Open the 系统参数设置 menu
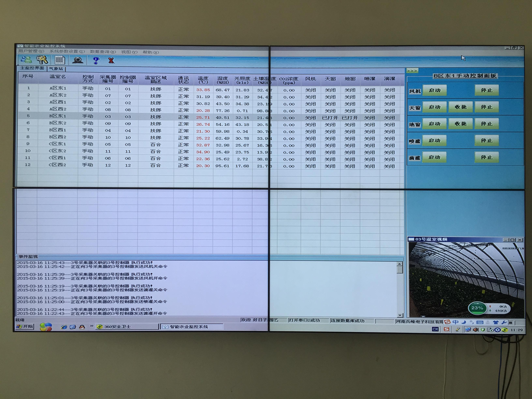The width and height of the screenshot is (532, 399). [x=67, y=52]
